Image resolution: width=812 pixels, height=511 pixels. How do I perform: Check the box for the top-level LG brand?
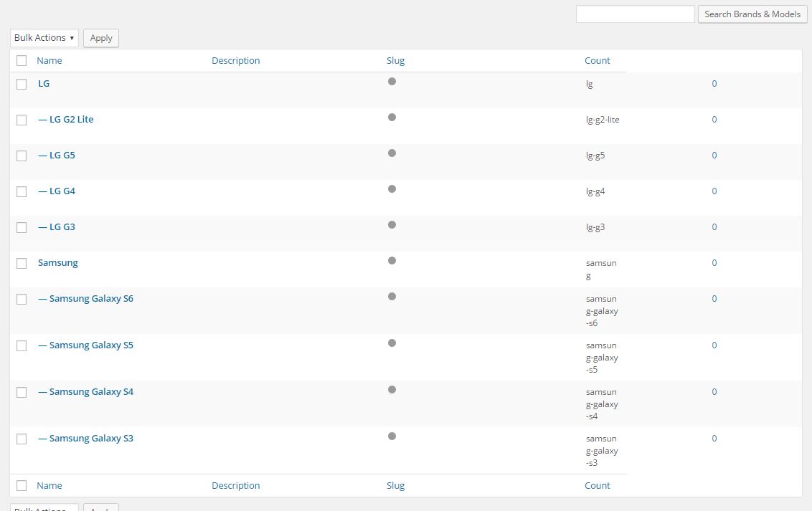tap(22, 84)
